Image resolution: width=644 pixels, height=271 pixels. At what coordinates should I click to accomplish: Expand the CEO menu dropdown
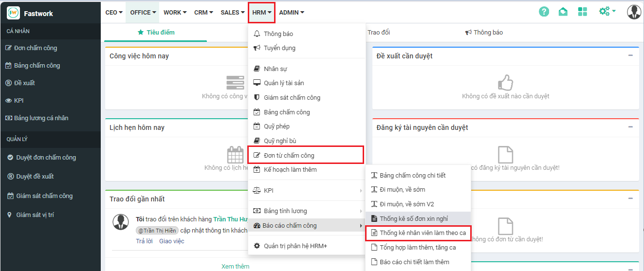click(x=114, y=13)
